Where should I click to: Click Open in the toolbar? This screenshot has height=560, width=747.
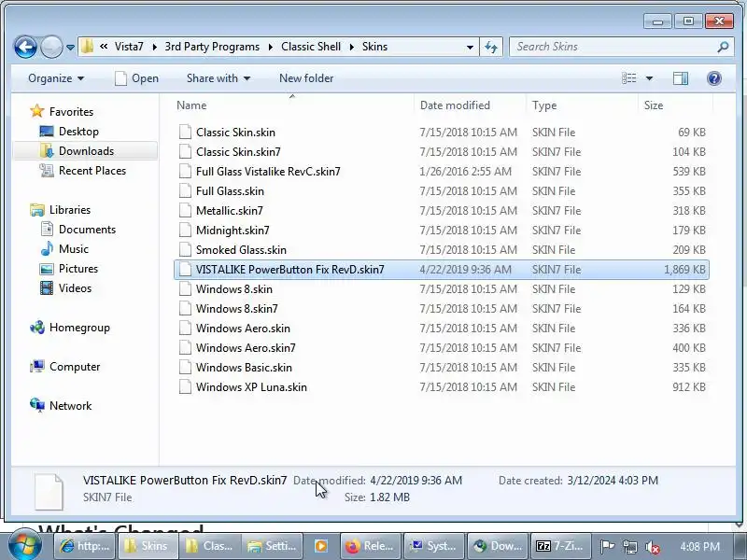tap(136, 78)
